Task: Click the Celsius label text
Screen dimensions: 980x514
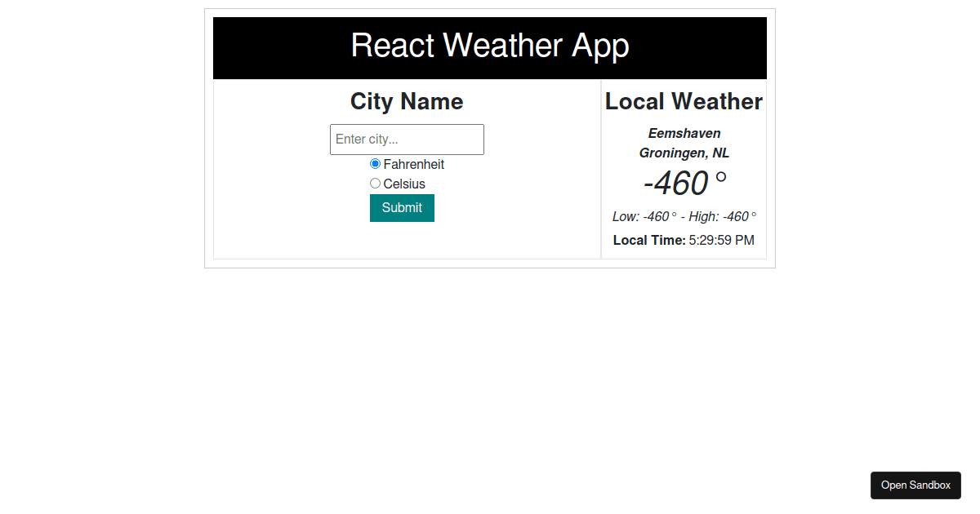Action: click(x=403, y=184)
